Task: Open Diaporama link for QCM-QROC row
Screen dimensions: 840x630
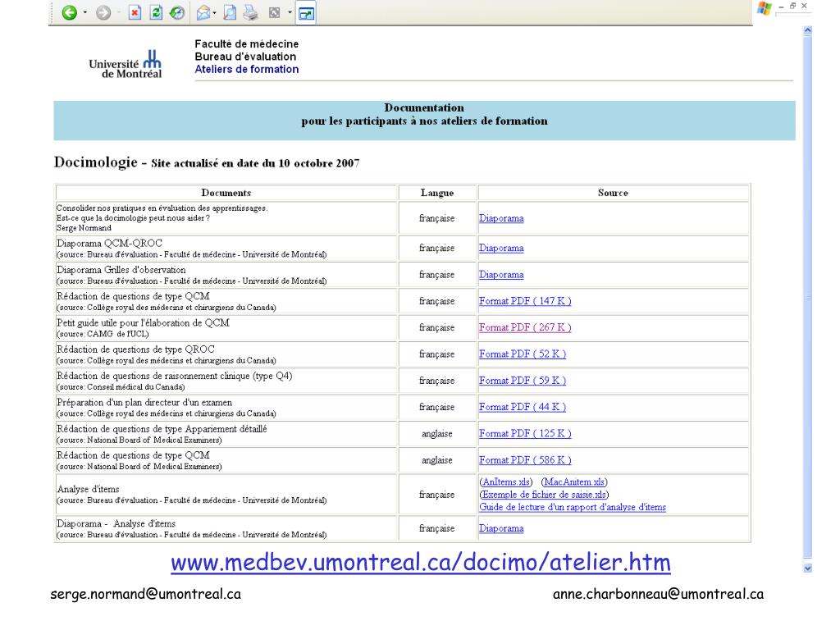Action: tap(501, 248)
